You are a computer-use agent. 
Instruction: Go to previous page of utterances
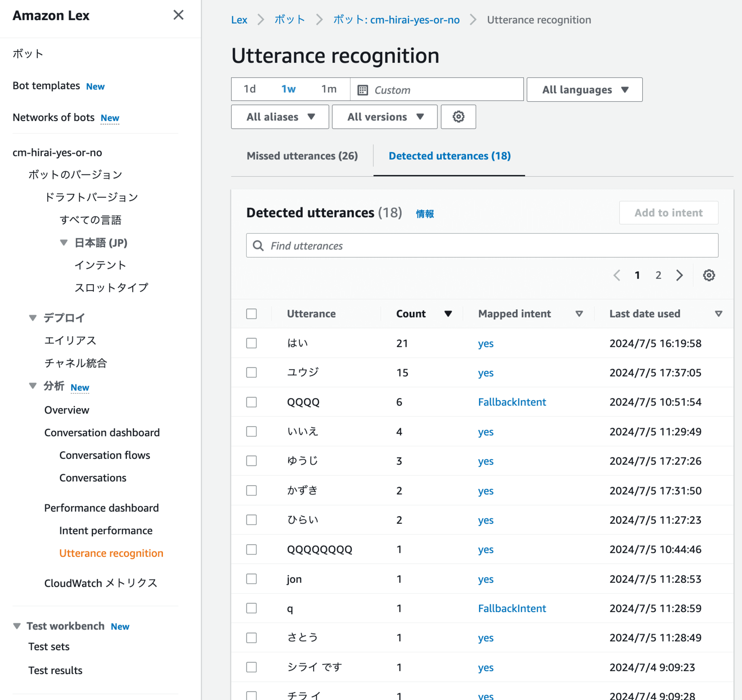click(x=617, y=275)
